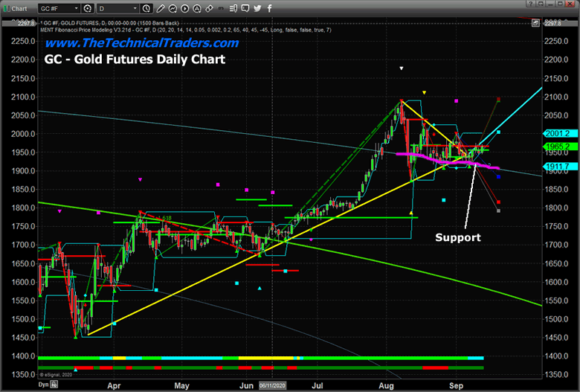
Task: Select the 2001.2 cyan price marker
Action: click(x=560, y=134)
